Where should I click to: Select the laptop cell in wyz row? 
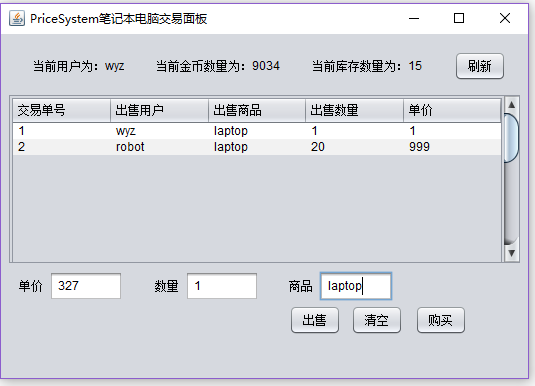pos(257,131)
